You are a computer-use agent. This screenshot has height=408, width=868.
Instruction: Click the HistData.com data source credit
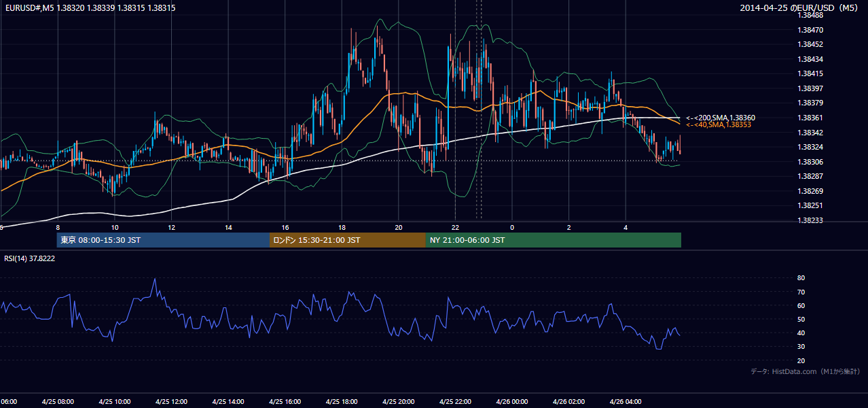point(806,371)
